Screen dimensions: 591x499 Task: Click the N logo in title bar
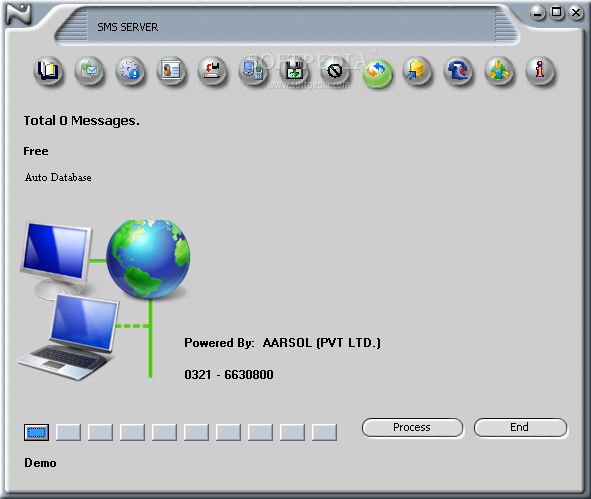18,14
